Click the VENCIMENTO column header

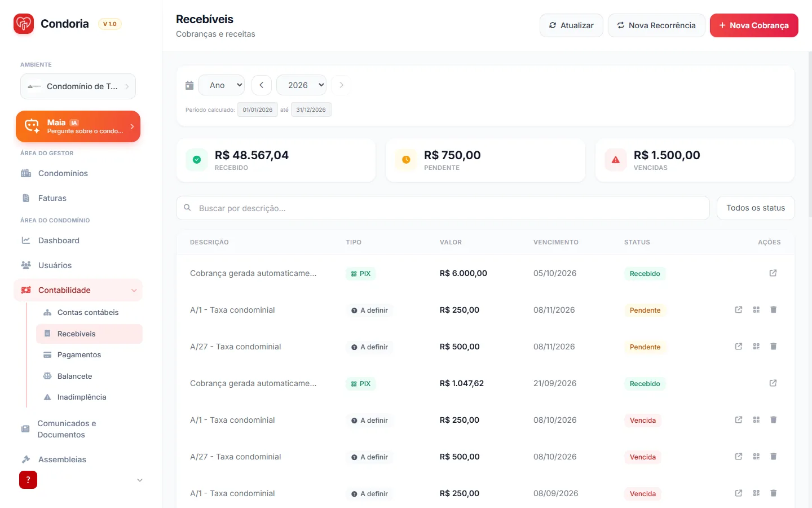coord(556,242)
